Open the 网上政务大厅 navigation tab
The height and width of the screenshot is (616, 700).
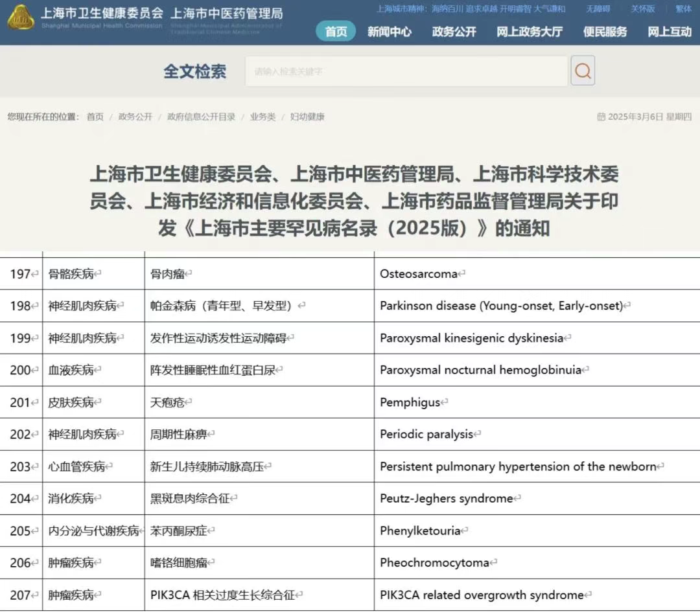tap(530, 32)
